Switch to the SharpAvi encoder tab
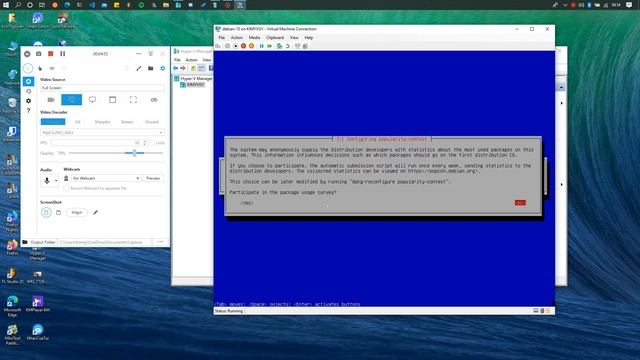Image resolution: width=640 pixels, height=360 pixels. click(x=102, y=122)
